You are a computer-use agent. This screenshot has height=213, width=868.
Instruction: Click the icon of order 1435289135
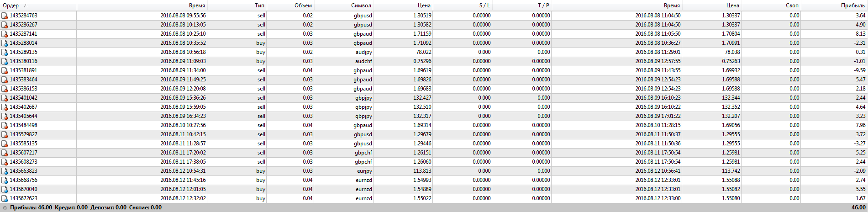coord(5,52)
